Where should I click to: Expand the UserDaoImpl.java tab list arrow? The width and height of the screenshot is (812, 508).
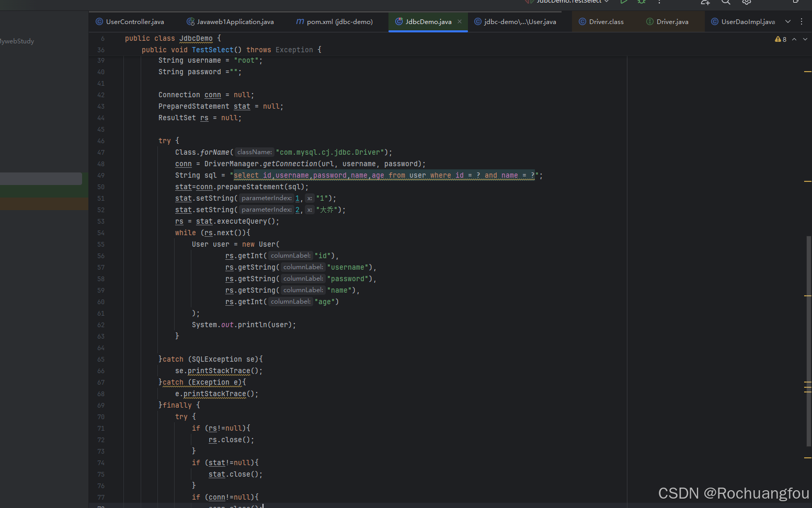(x=788, y=21)
